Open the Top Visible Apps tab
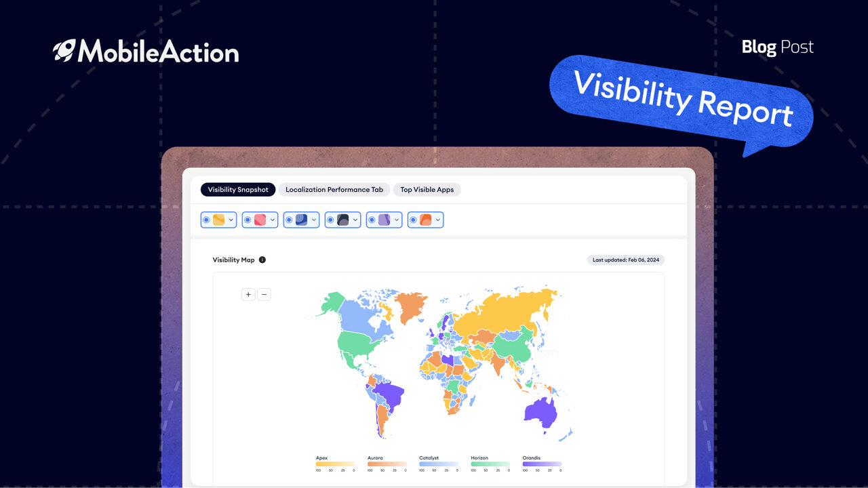 click(427, 190)
